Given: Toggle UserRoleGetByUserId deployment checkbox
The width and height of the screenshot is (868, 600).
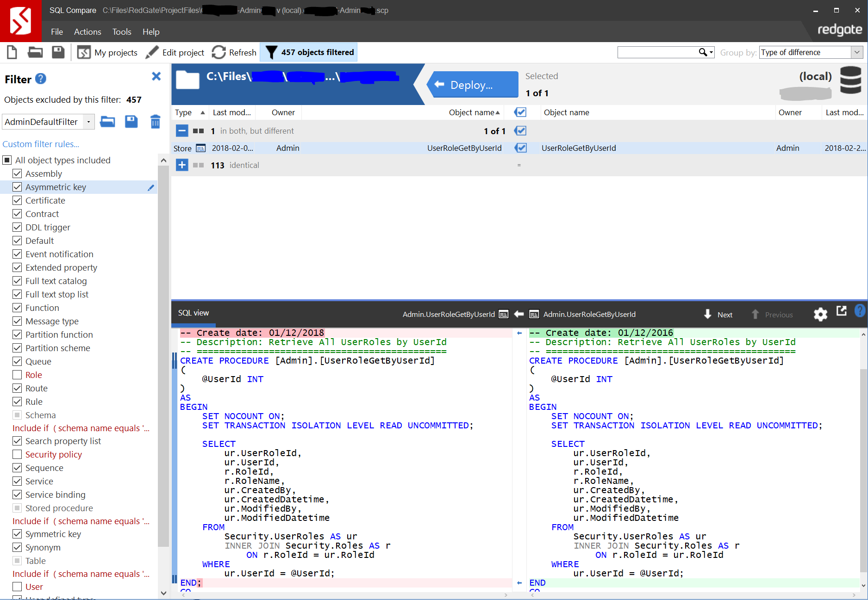Looking at the screenshot, I should [521, 148].
